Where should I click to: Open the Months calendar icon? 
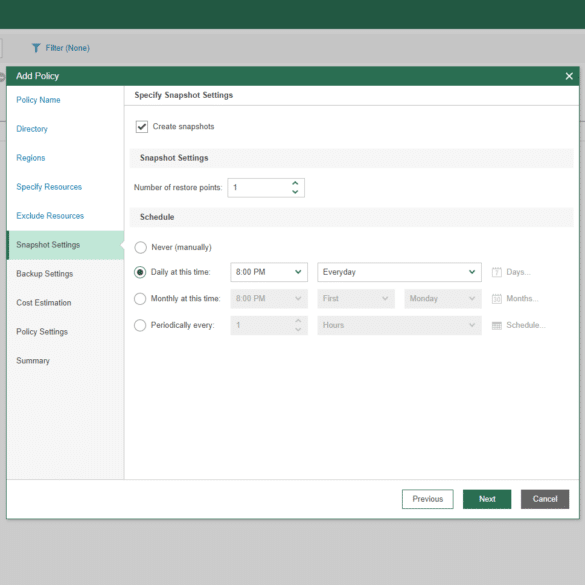[497, 298]
